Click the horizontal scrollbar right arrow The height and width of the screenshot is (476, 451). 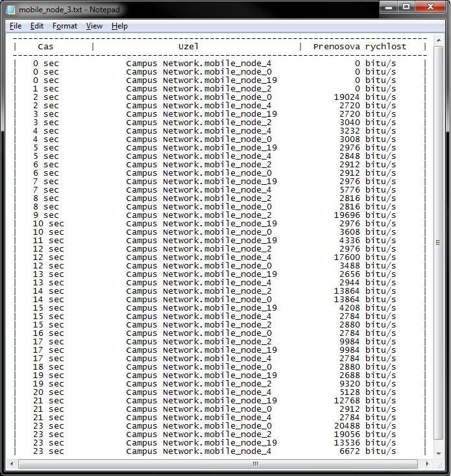[x=428, y=464]
